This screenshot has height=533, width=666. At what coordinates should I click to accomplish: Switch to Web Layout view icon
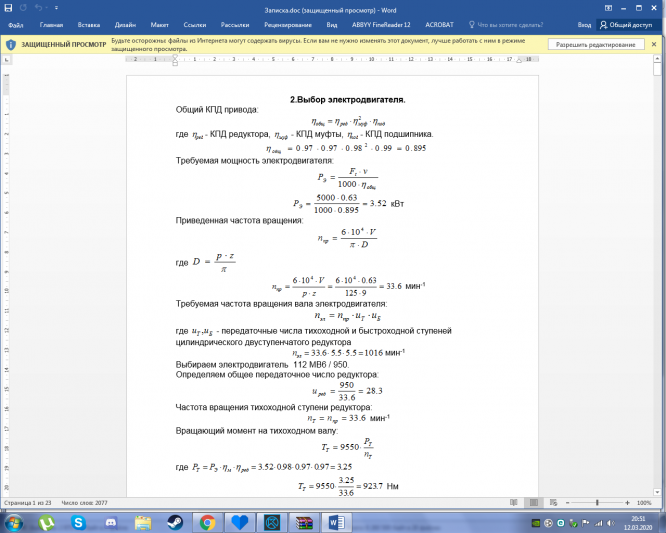(553, 503)
